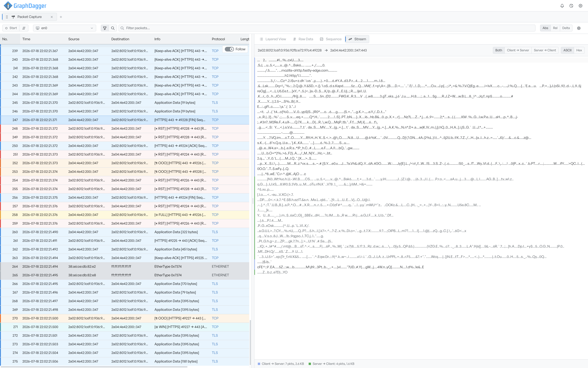Click Stream tab arrows icon

point(350,39)
